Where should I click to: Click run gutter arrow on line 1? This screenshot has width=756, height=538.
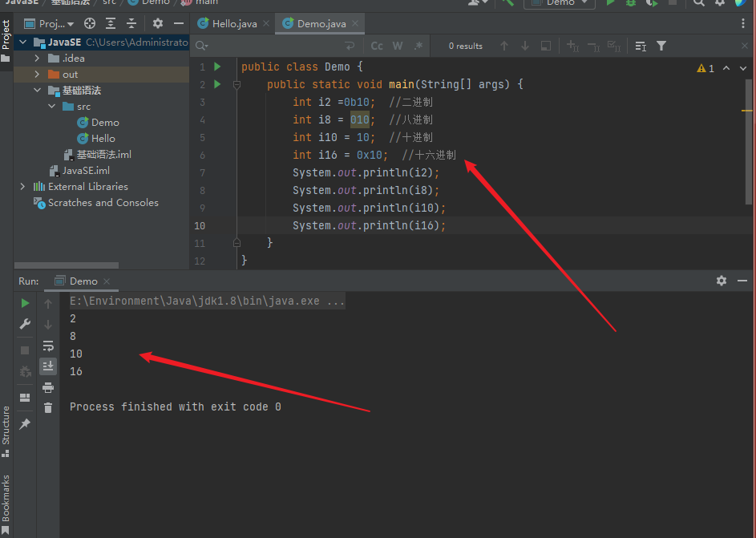tap(217, 67)
